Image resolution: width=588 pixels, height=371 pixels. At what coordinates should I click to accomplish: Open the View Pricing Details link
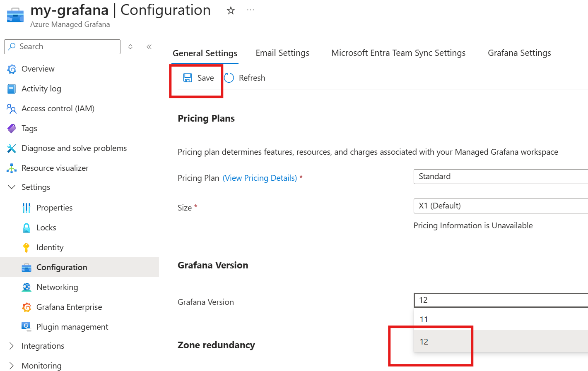(260, 178)
